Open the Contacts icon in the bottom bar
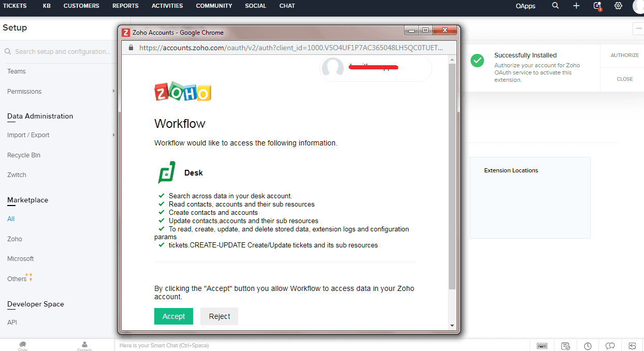Image resolution: width=644 pixels, height=351 pixels. (84, 346)
